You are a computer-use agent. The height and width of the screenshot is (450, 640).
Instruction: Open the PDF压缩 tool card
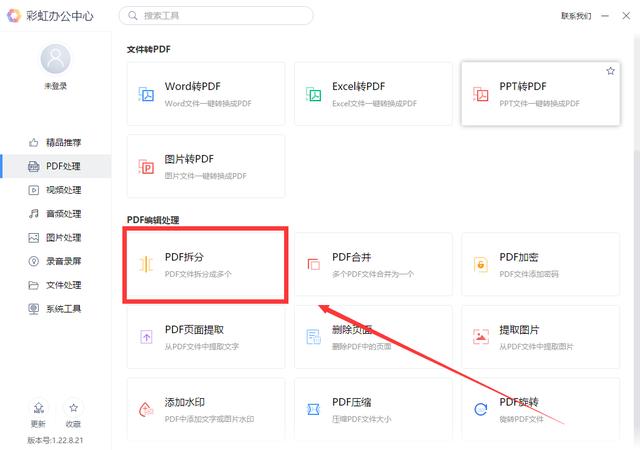(x=373, y=409)
